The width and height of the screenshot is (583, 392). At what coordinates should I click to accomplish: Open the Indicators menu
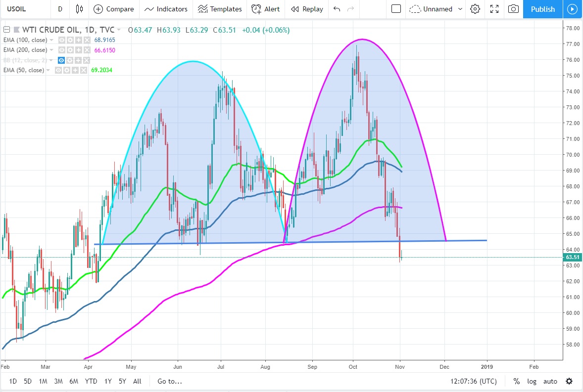[x=166, y=9]
